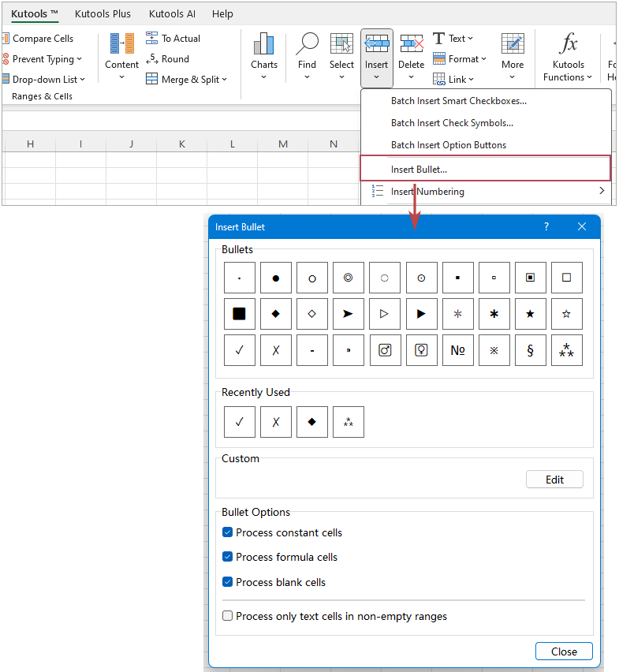Pick the recently used diamond bullet
This screenshot has width=619, height=672.
tap(311, 422)
